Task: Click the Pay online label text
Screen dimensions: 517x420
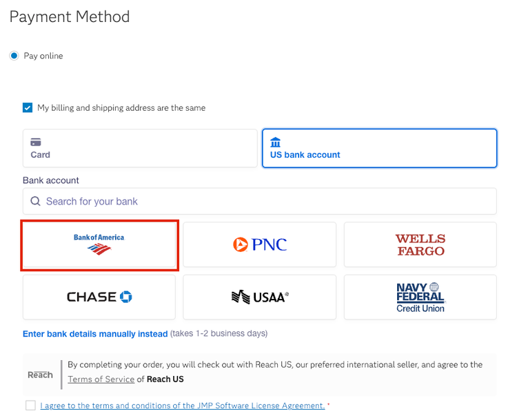Action: (43, 56)
